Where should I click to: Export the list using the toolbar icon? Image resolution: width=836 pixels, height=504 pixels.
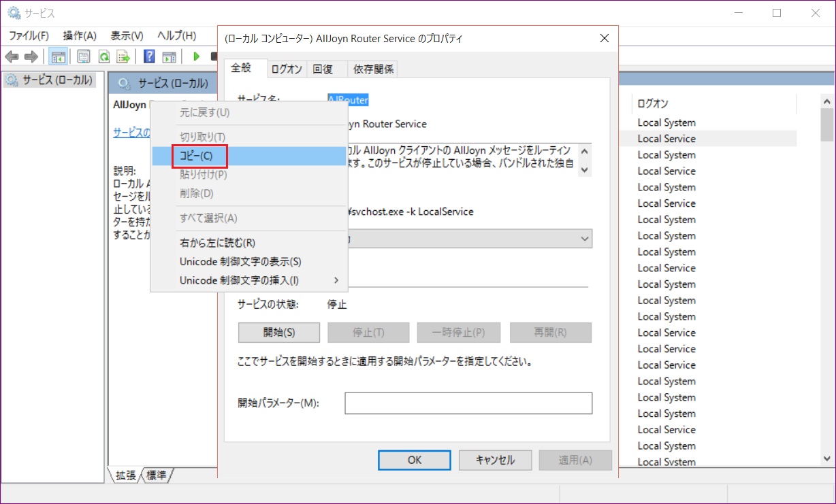tap(123, 56)
